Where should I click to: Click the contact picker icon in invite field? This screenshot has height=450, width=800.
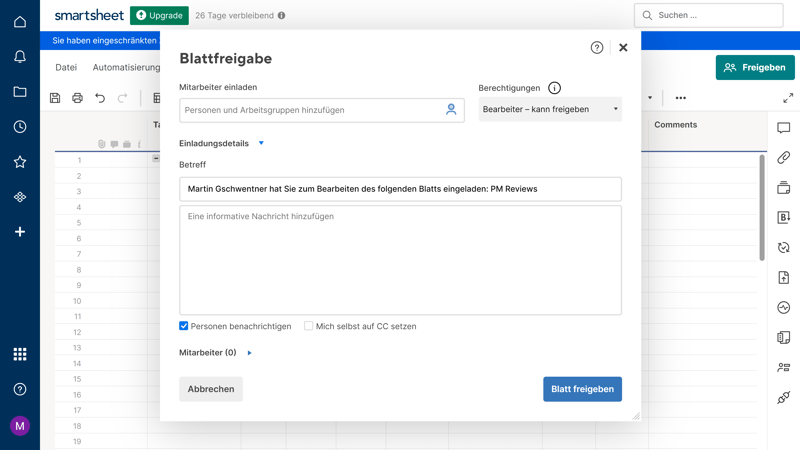[451, 110]
